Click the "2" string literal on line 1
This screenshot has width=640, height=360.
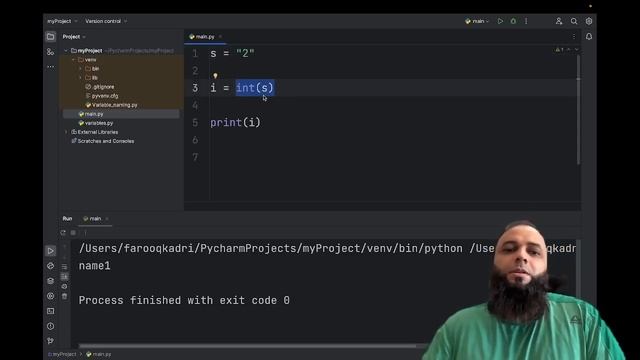point(245,53)
